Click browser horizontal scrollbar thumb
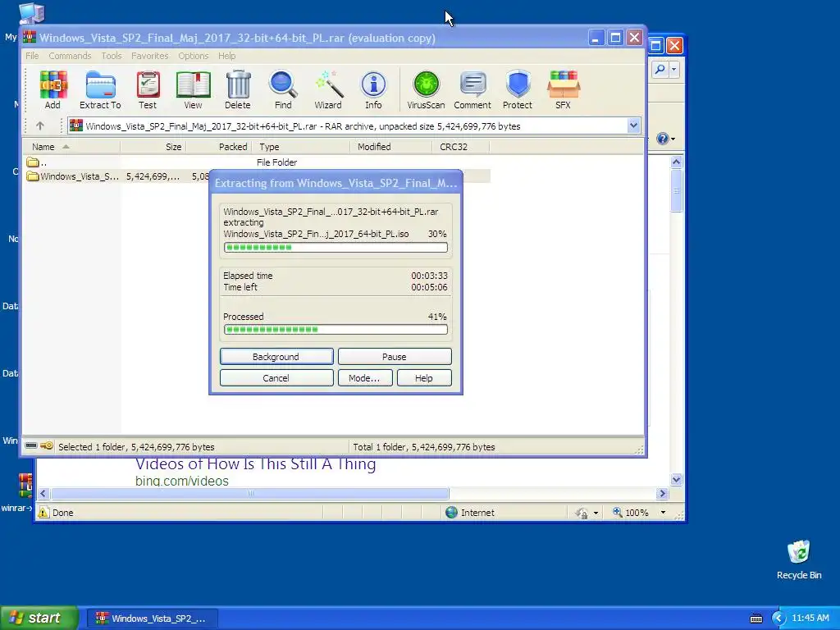Image resolution: width=840 pixels, height=630 pixels. point(250,493)
